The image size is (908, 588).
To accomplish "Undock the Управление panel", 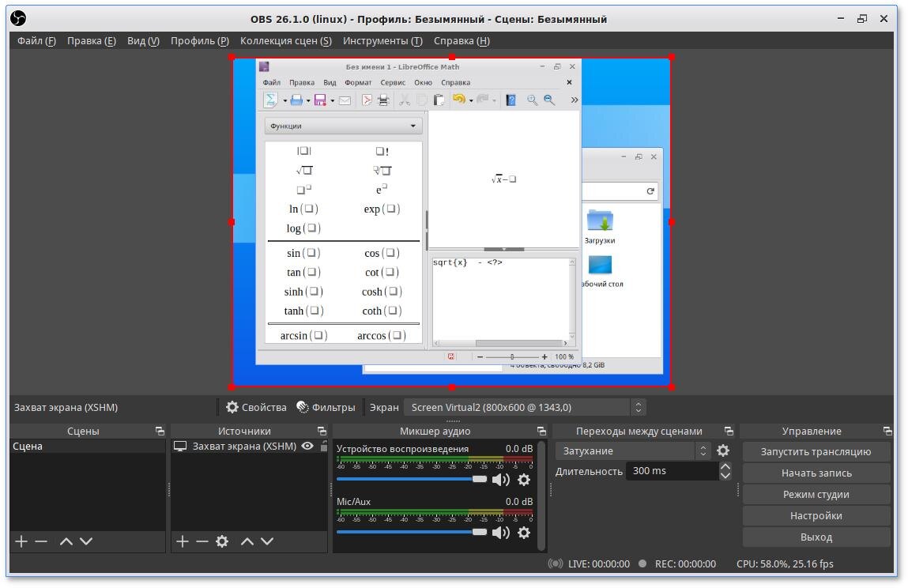I will click(887, 431).
